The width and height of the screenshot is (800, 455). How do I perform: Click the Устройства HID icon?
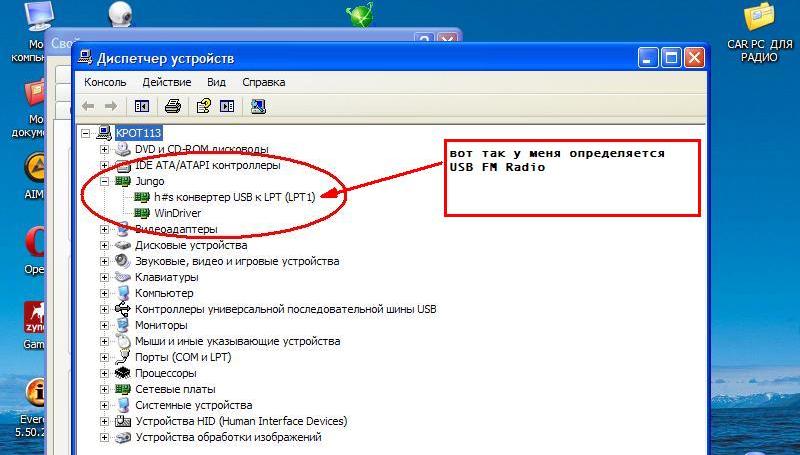pyautogui.click(x=123, y=421)
